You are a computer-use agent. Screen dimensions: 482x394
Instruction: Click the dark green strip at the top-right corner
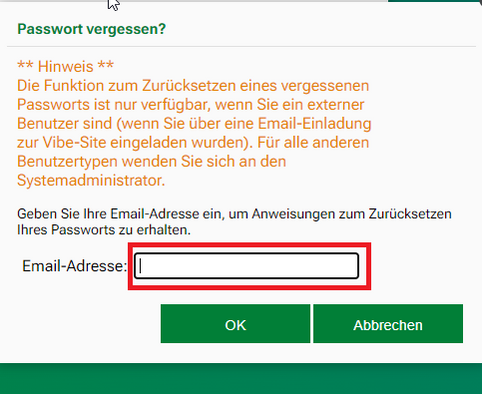tap(435, 1)
